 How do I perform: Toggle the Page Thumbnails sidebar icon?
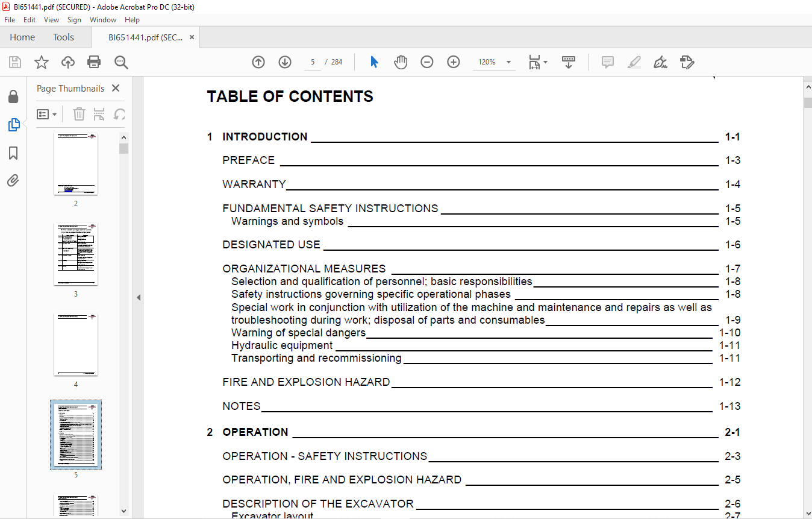tap(13, 125)
